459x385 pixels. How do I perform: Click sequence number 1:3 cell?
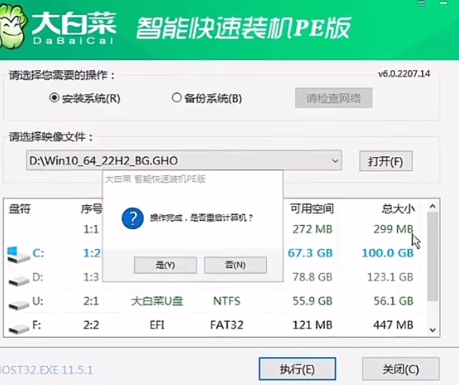(91, 277)
